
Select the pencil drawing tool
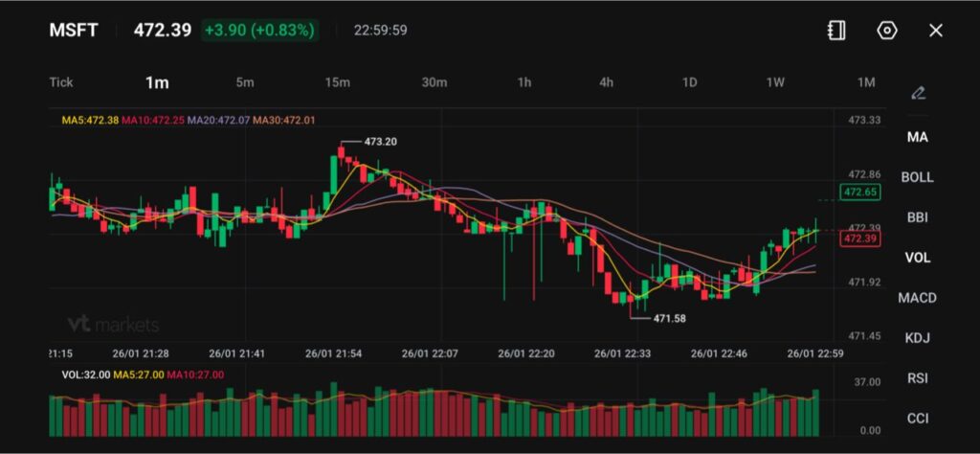click(x=918, y=93)
